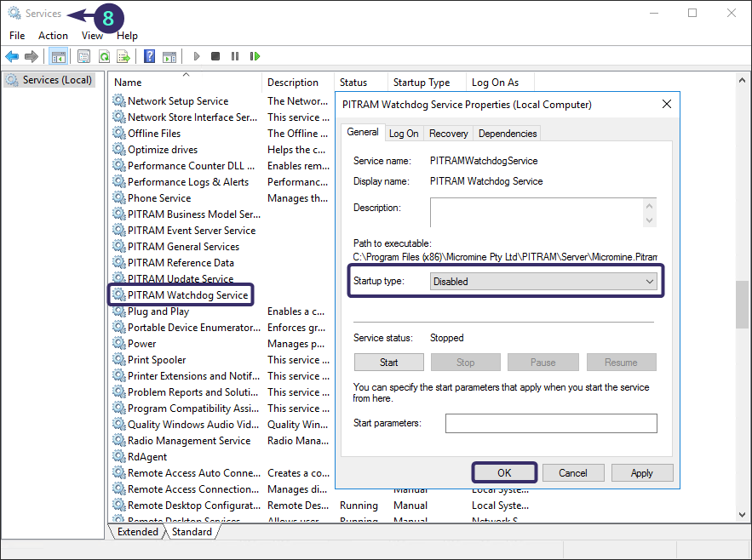The image size is (752, 560).
Task: Refresh the services list
Action: pos(103,56)
